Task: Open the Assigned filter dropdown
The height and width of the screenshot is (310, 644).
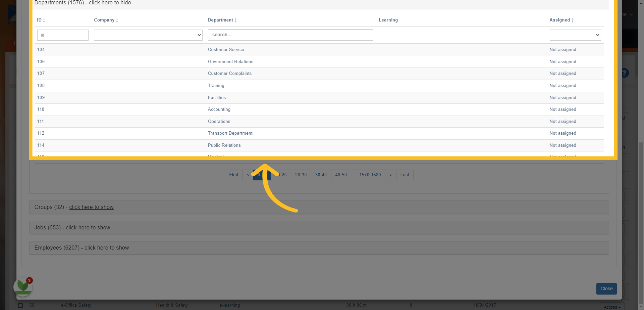Action: pyautogui.click(x=575, y=35)
